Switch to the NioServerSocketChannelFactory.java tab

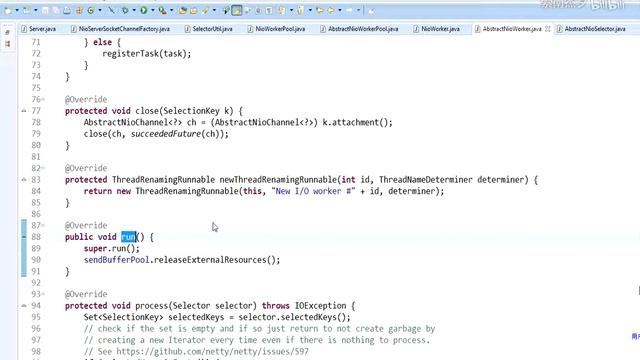click(120, 29)
